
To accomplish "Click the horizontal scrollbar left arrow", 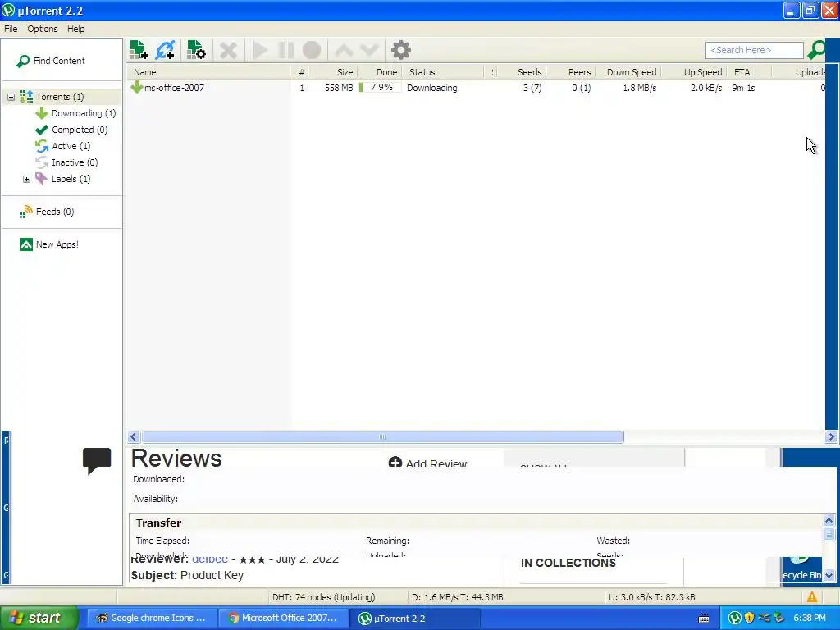I will click(x=134, y=437).
